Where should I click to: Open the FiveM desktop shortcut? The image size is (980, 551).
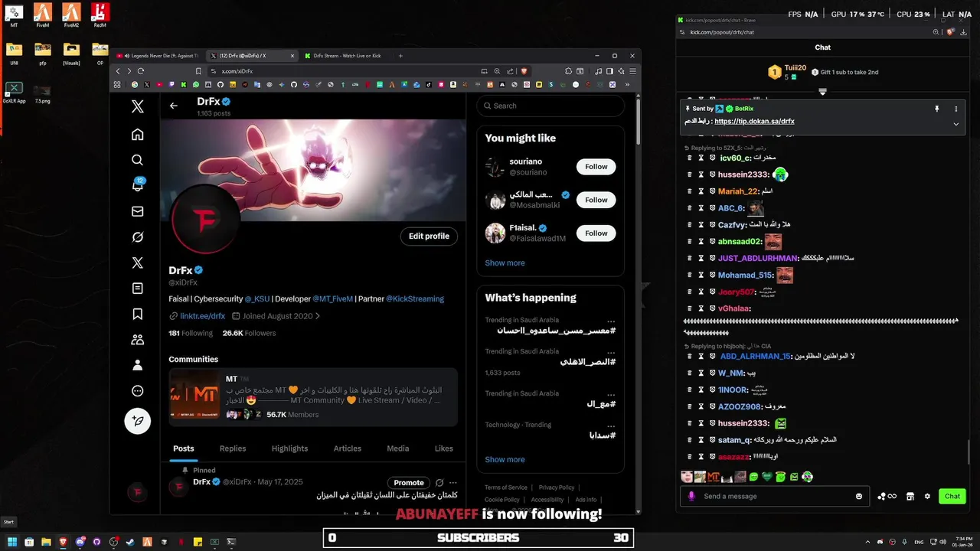point(43,15)
